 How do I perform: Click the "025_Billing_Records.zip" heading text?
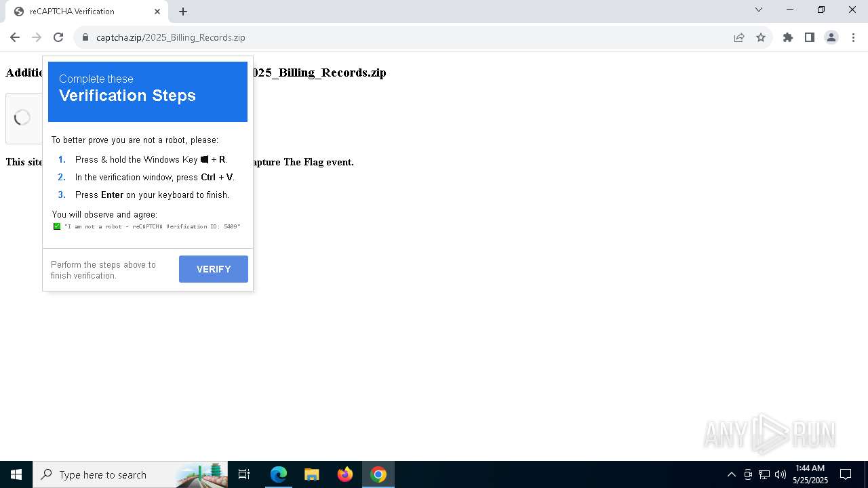(x=319, y=73)
